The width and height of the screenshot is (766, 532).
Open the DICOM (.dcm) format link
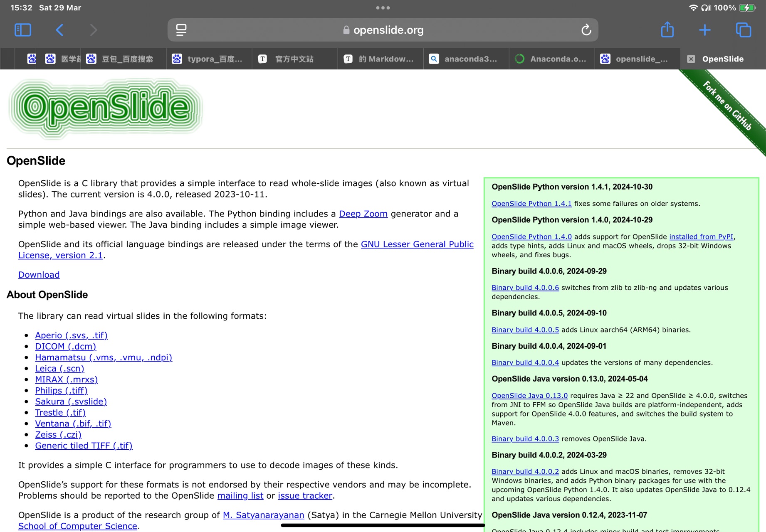tap(65, 346)
